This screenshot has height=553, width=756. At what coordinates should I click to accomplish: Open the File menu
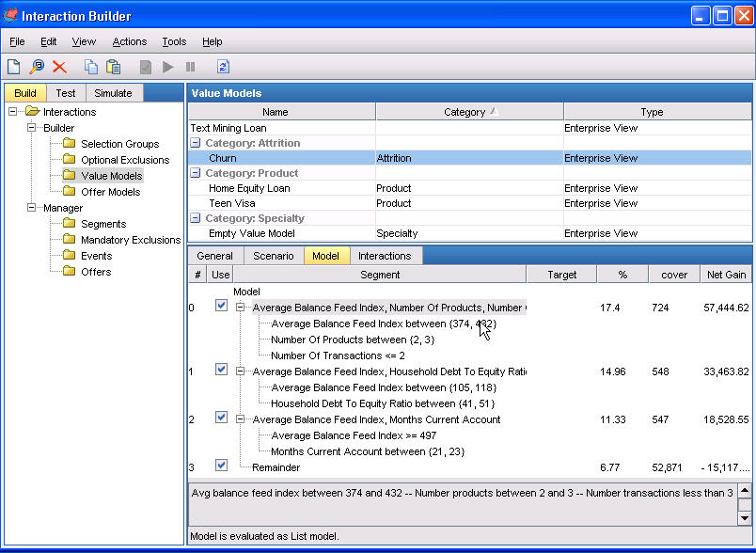(17, 42)
